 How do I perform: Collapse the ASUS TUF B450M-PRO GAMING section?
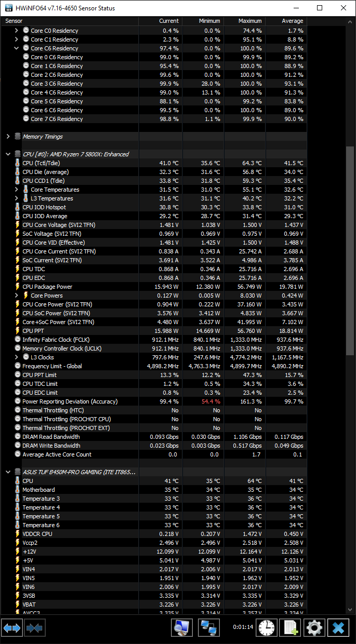click(8, 472)
